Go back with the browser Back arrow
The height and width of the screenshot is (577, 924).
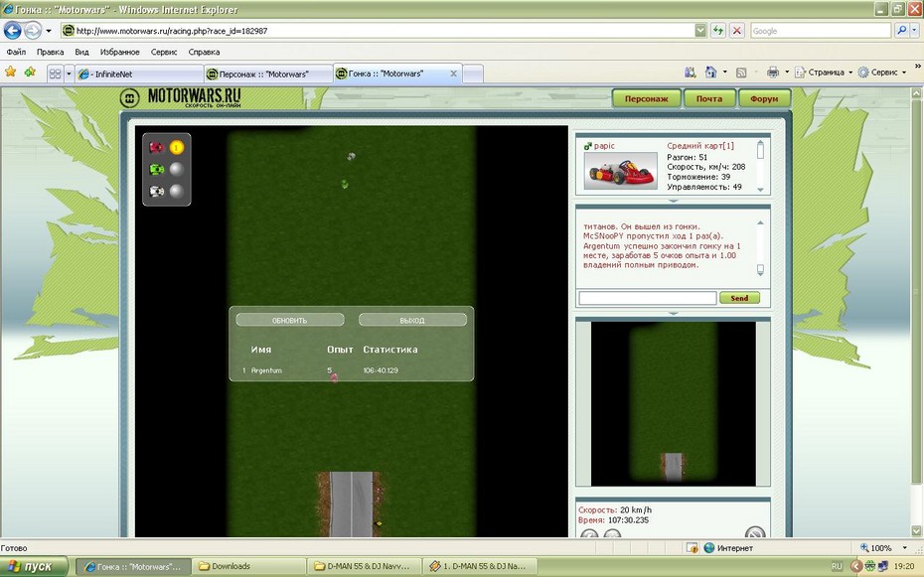tap(13, 31)
